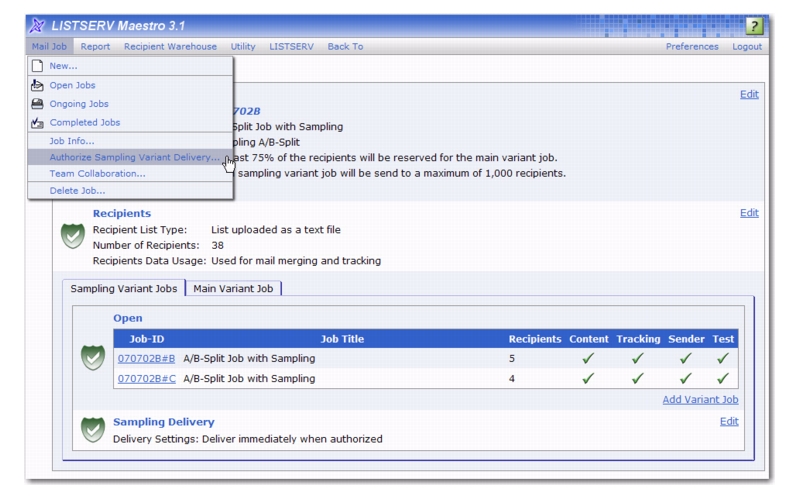Switch to Main Variant Job tab
The height and width of the screenshot is (503, 796).
point(233,288)
